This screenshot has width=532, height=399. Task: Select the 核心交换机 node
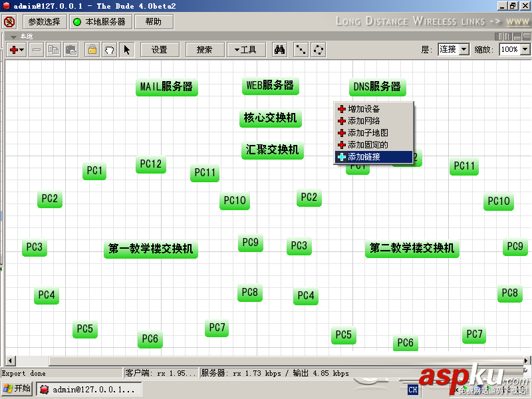pos(271,118)
